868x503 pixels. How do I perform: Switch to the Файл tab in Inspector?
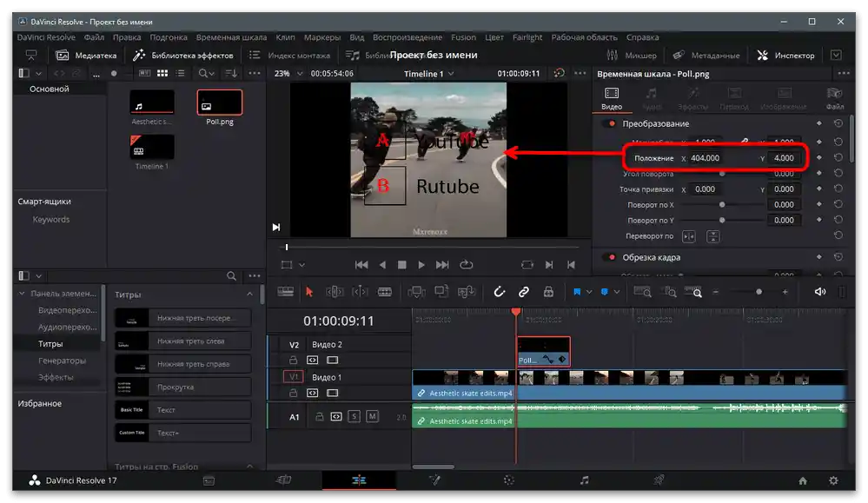click(x=835, y=98)
